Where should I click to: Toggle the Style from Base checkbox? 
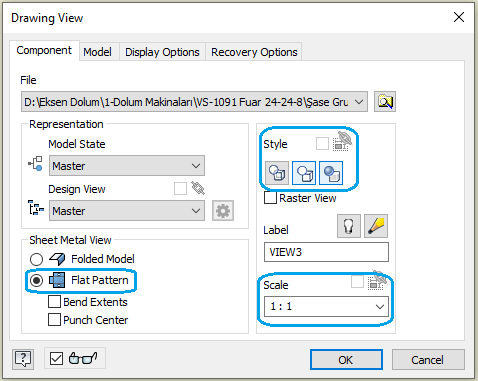tap(322, 144)
